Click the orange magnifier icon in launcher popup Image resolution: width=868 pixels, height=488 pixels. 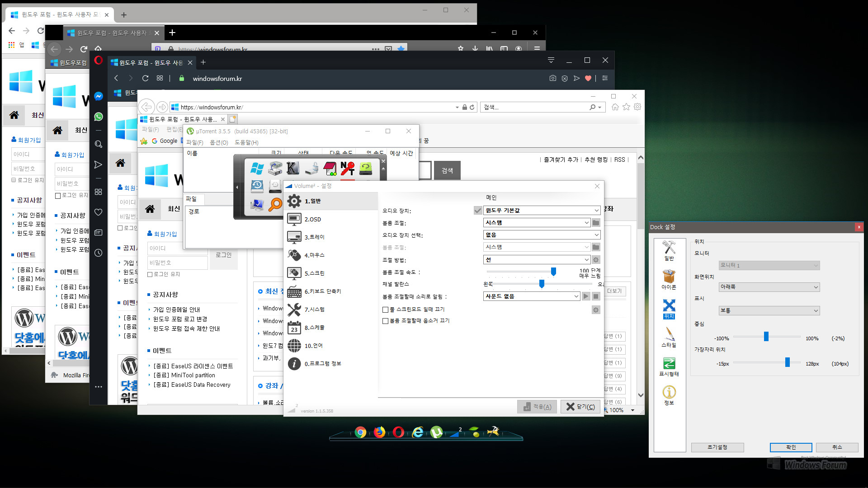point(275,204)
